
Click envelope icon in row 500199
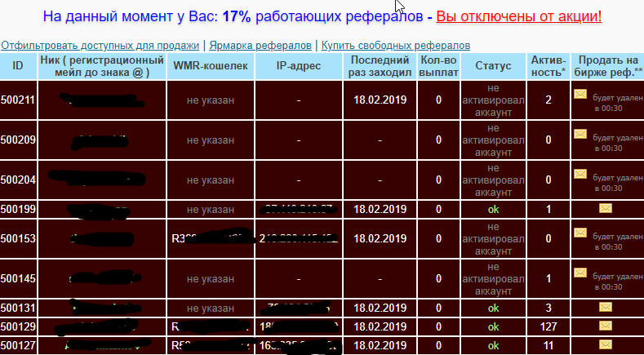(606, 209)
